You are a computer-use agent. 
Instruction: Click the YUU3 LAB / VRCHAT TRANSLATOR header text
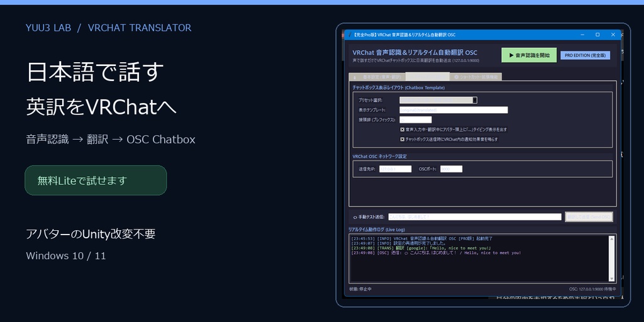click(x=108, y=28)
